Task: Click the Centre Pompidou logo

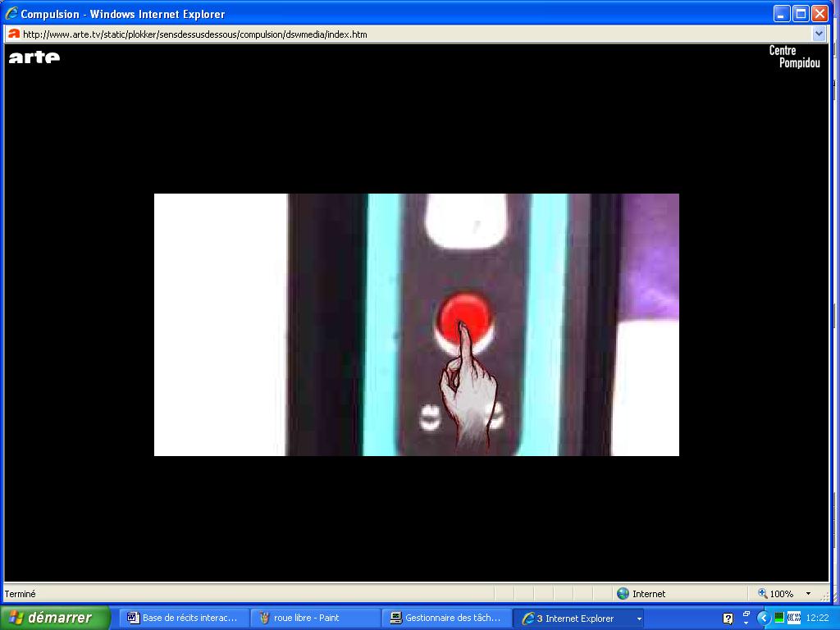Action: [x=794, y=57]
